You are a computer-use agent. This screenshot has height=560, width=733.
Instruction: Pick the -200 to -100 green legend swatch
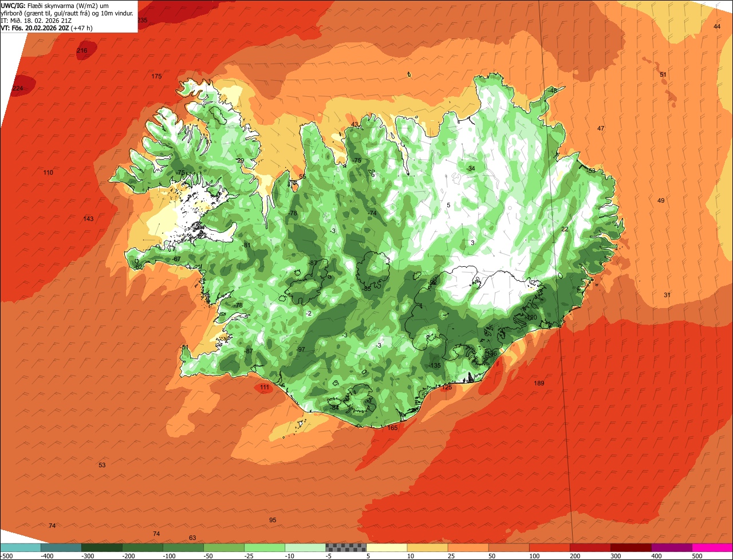point(143,547)
